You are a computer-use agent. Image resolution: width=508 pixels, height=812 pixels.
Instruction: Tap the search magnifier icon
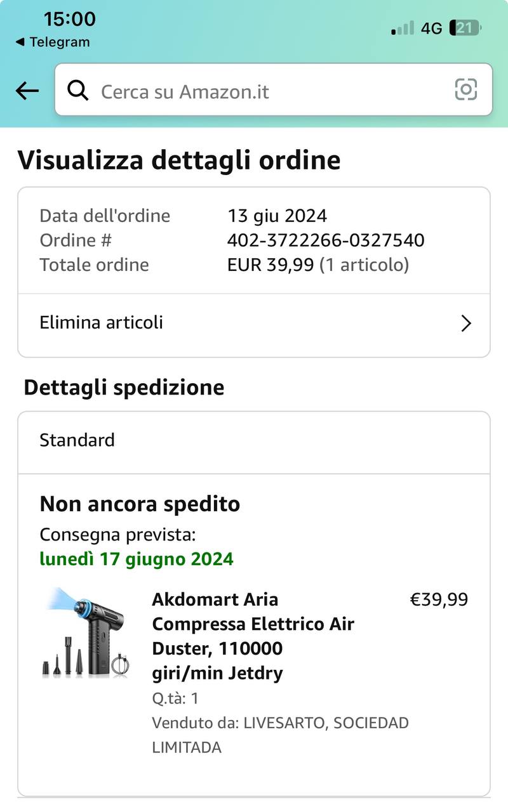(x=77, y=91)
